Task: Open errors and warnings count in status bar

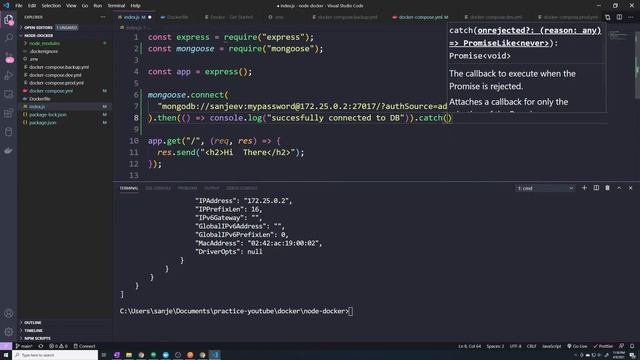Action: pyautogui.click(x=58, y=346)
